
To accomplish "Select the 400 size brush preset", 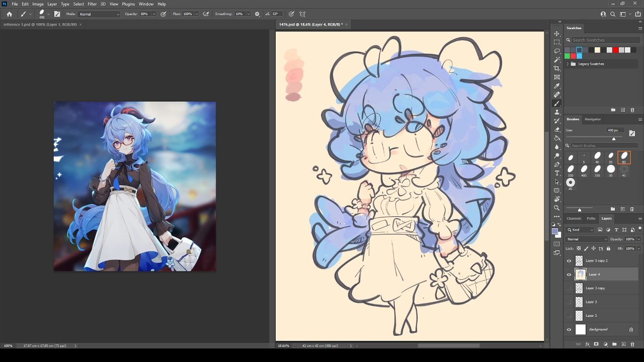I will [584, 170].
